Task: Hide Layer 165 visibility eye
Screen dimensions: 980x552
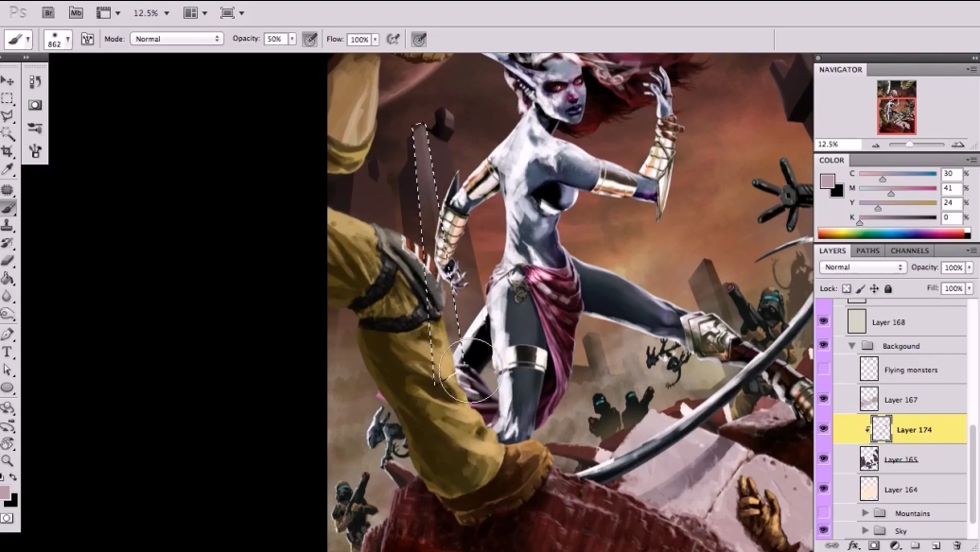Action: coord(823,458)
